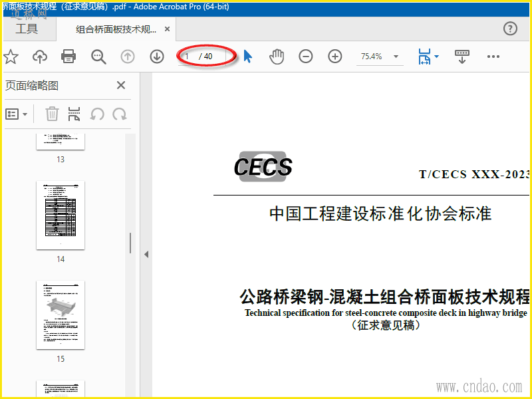Add the file to starred favorites
The image size is (532, 399).
pos(11,57)
